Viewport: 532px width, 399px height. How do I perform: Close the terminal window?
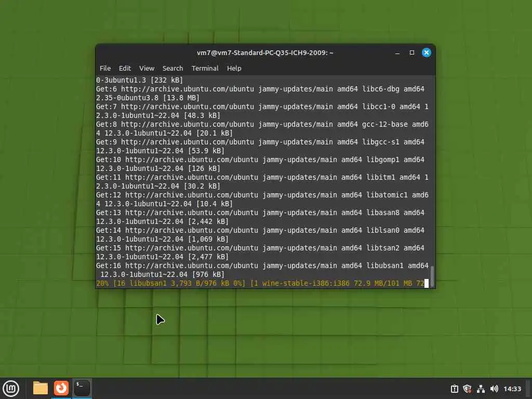pyautogui.click(x=427, y=52)
